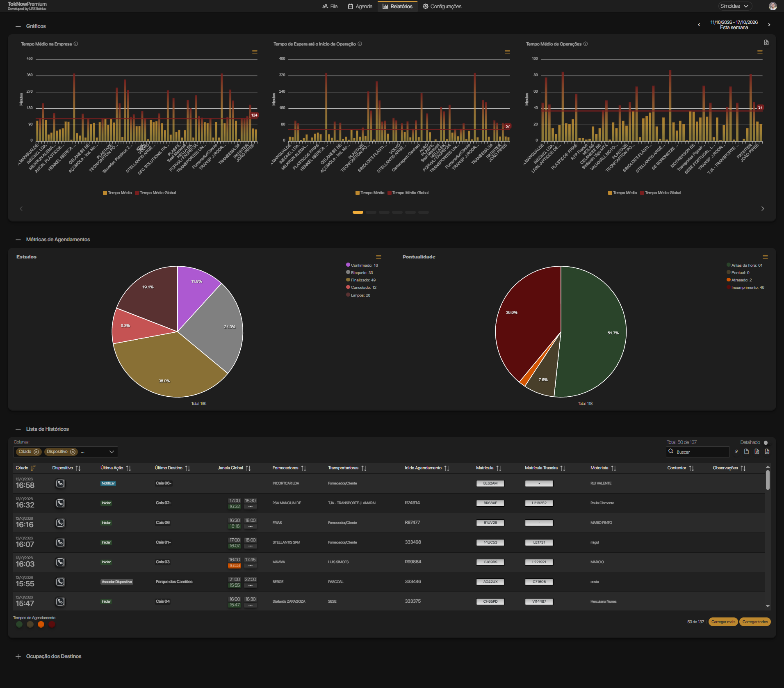Select the Relatórios tab

coord(398,6)
